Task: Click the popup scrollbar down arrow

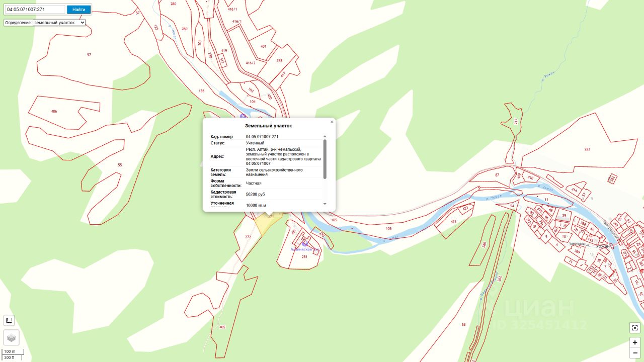Action: 325,204
